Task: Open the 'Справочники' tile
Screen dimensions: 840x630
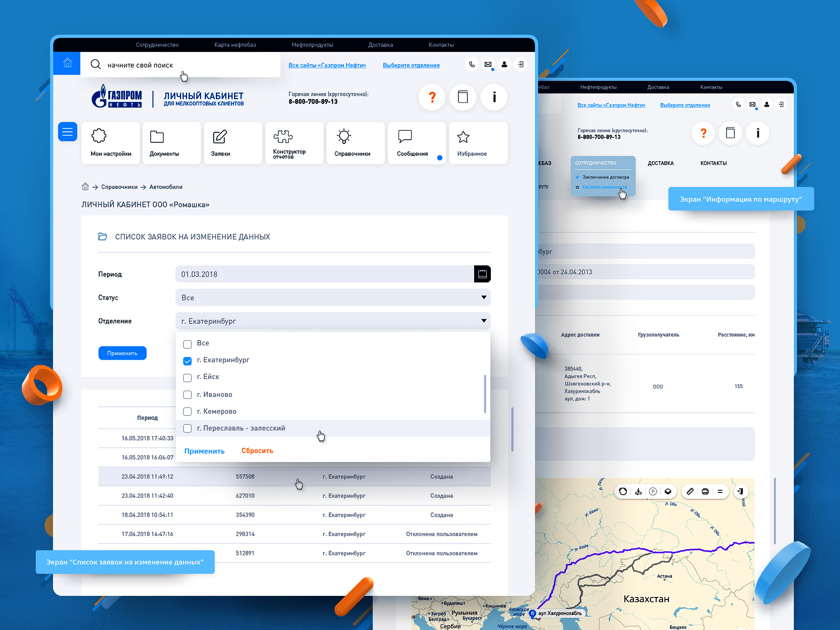Action: tap(355, 143)
